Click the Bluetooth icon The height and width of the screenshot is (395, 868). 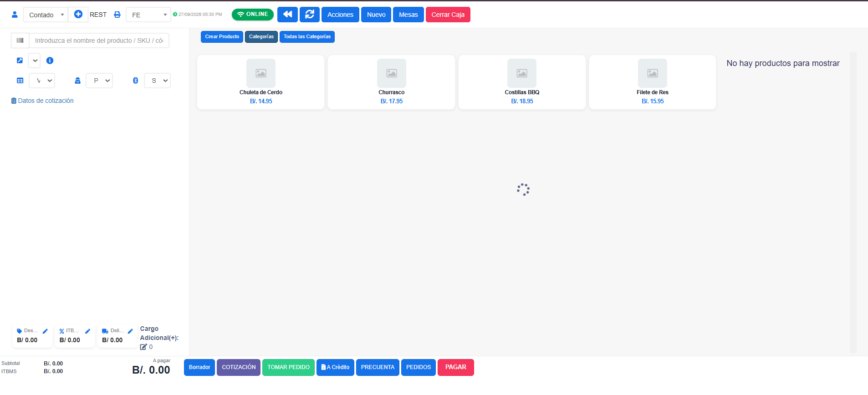click(x=135, y=81)
